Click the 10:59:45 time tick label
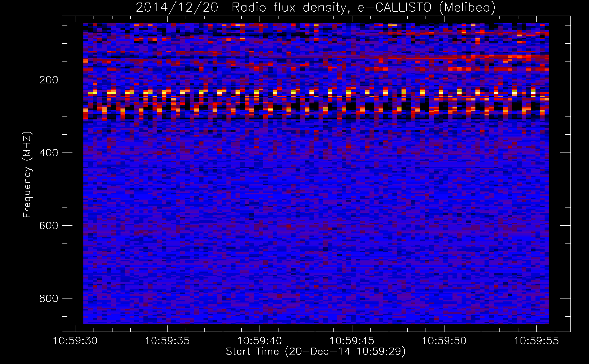 point(352,341)
